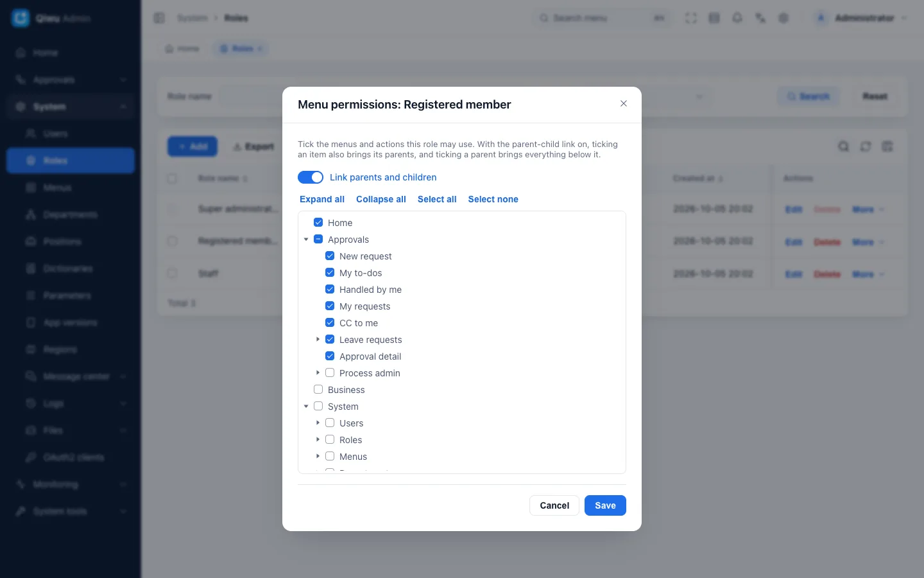Expand the Leave requests tree node
924x578 pixels.
tap(318, 339)
